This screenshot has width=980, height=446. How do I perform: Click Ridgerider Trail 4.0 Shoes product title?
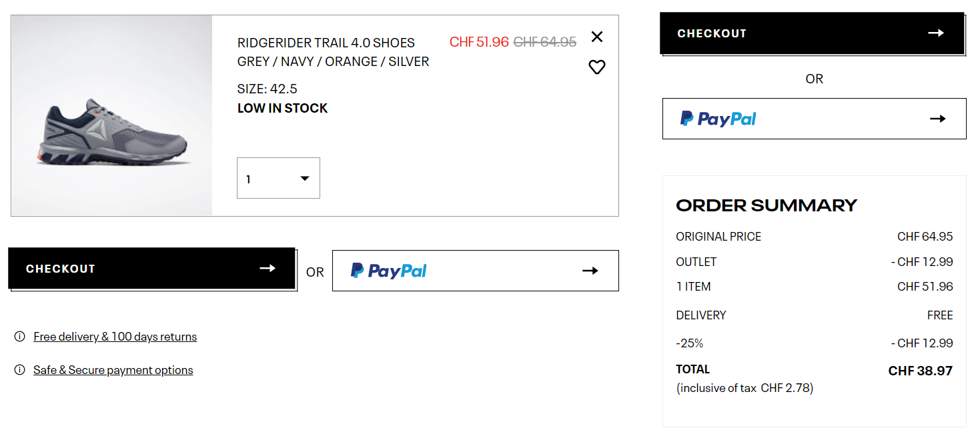tap(326, 43)
